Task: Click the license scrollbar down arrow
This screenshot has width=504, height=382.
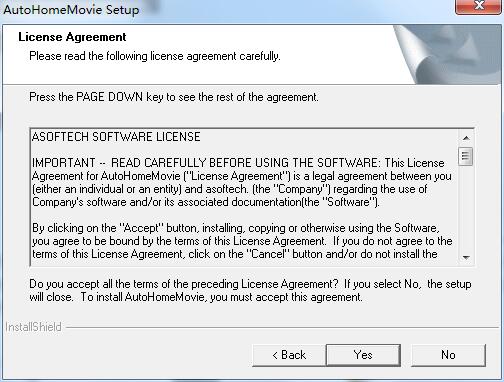Action: pos(466,257)
